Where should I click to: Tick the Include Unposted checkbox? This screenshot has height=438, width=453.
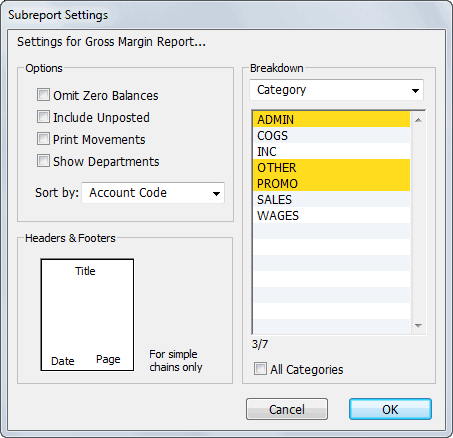tap(43, 117)
